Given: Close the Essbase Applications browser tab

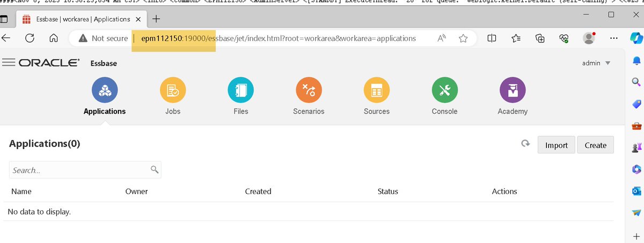Looking at the screenshot, I should (x=138, y=19).
